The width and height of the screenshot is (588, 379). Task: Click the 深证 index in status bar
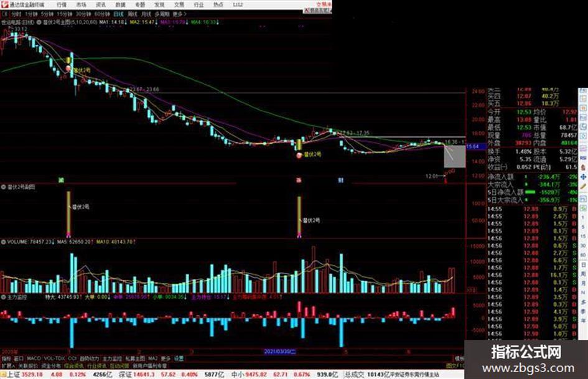click(125, 375)
